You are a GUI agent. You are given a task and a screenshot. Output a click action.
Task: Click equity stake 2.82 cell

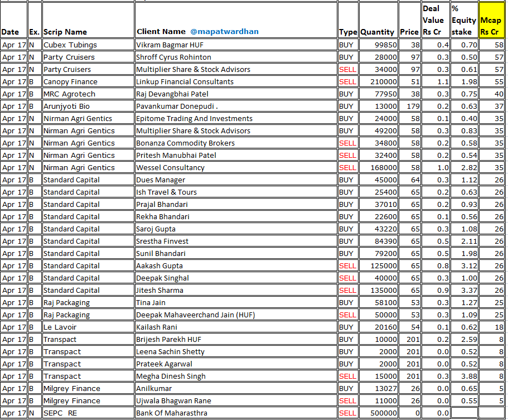click(x=464, y=167)
